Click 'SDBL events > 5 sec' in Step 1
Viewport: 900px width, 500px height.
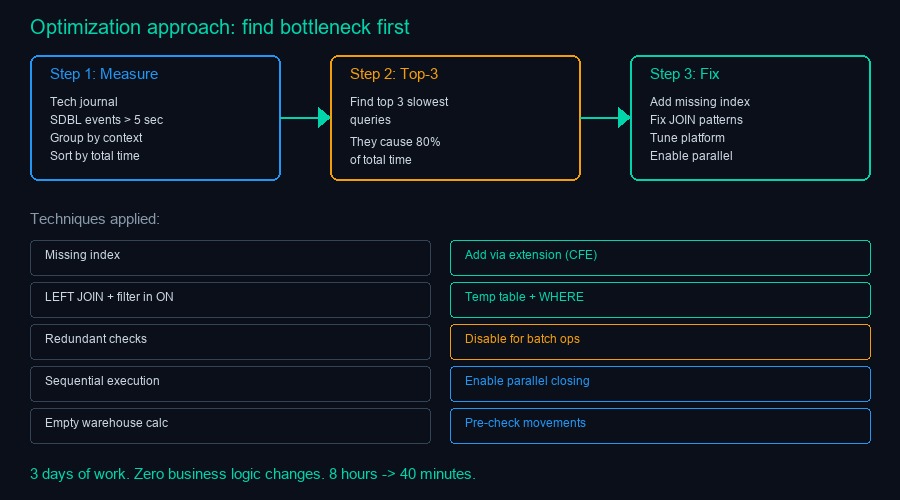106,120
